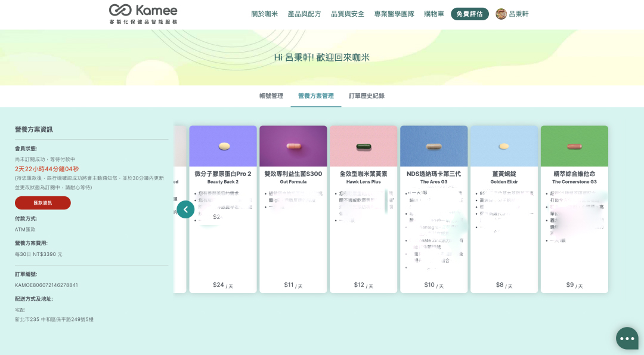Click the $9 /天 price

pos(574,285)
